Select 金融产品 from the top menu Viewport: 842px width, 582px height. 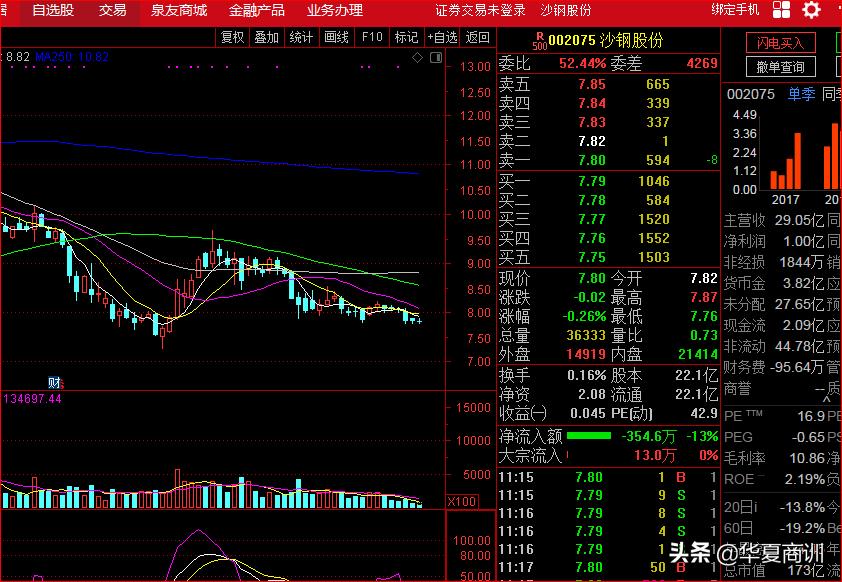pos(256,11)
